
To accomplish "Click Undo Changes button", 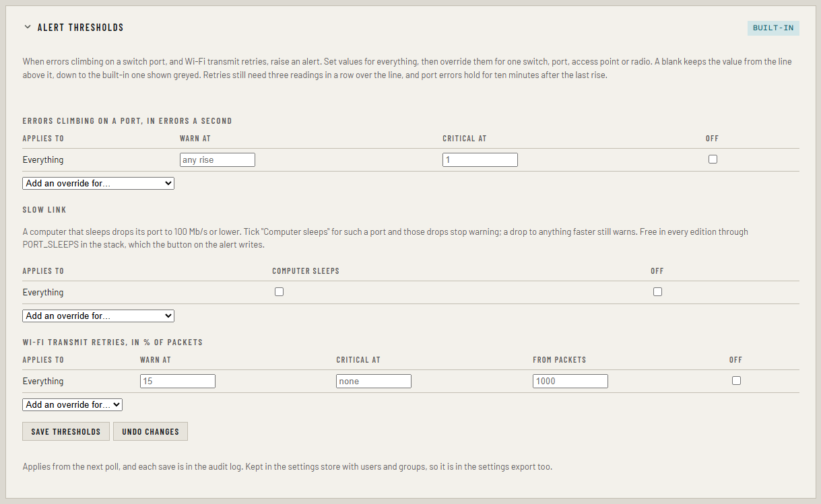I will (x=151, y=431).
